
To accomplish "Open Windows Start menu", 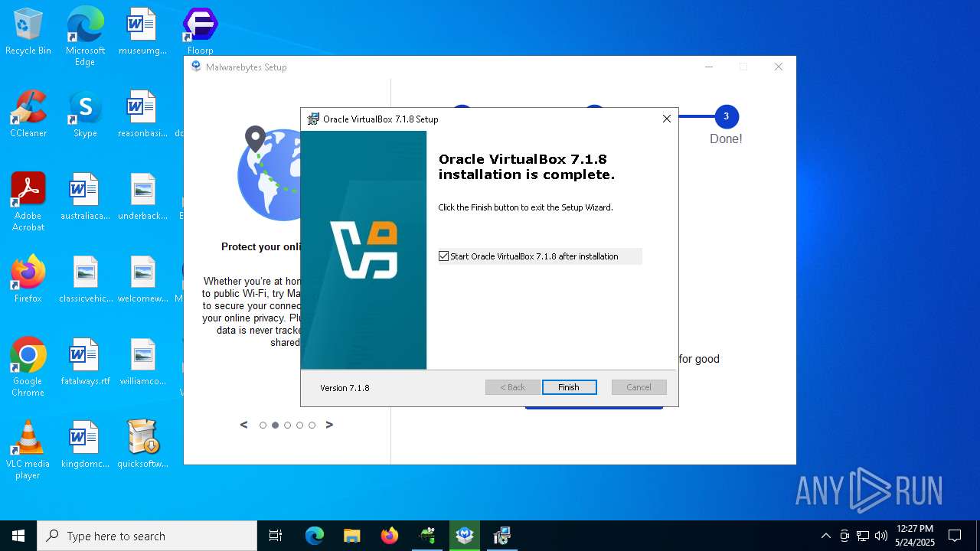I will coord(18,536).
